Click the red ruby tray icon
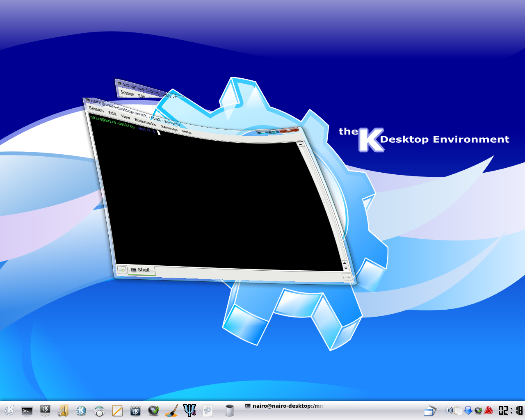The height and width of the screenshot is (420, 525). 488,410
